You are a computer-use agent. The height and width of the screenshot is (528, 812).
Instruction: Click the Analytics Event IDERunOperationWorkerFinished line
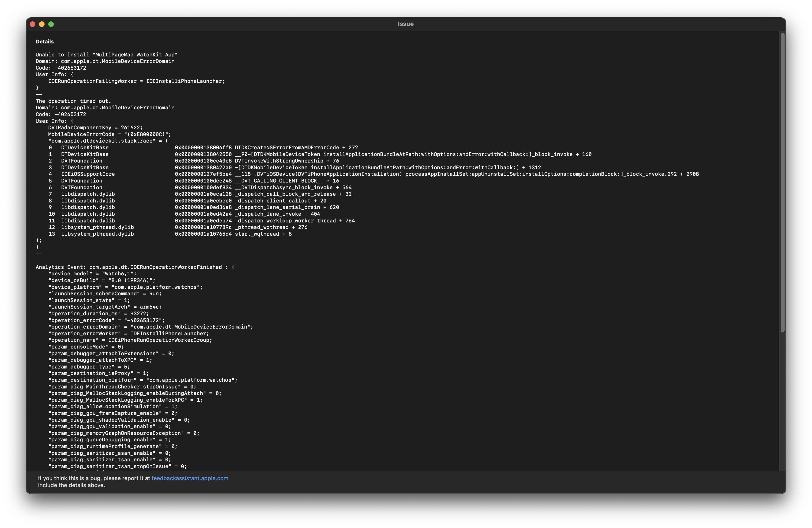coord(135,267)
